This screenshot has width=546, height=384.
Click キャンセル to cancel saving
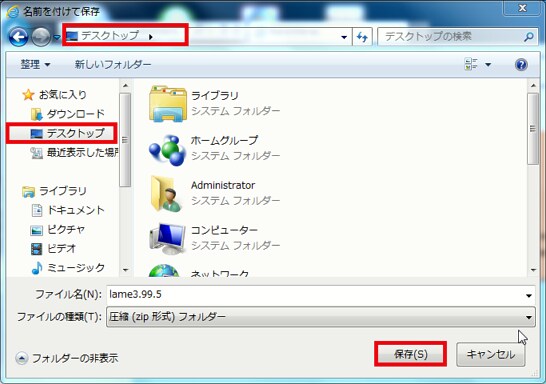tap(491, 354)
